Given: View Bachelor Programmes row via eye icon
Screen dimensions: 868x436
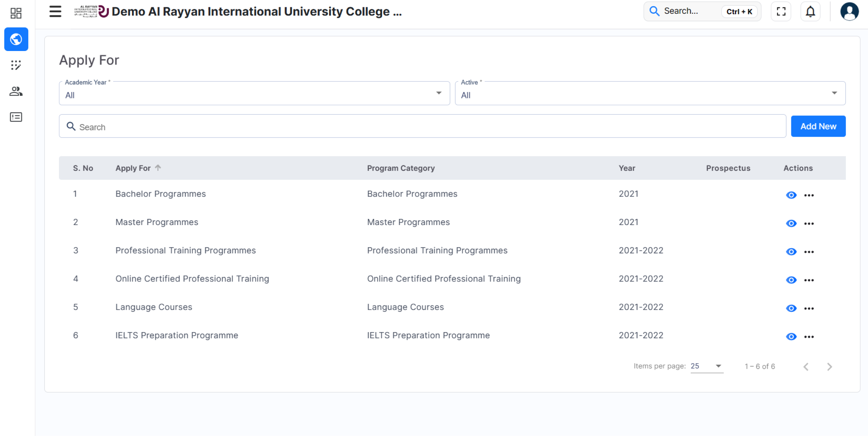Looking at the screenshot, I should pyautogui.click(x=791, y=195).
